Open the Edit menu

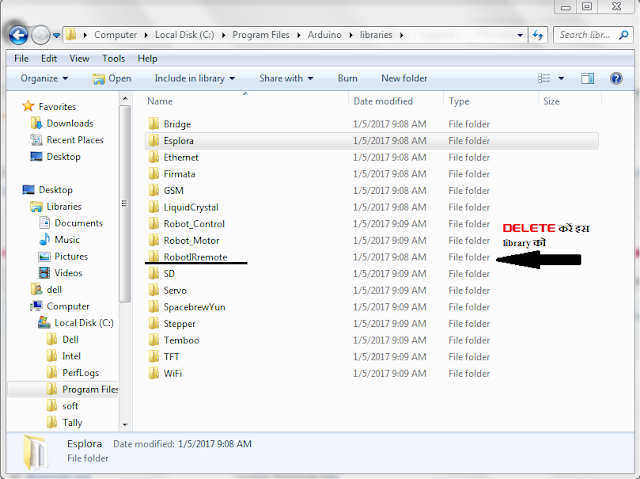(x=49, y=59)
